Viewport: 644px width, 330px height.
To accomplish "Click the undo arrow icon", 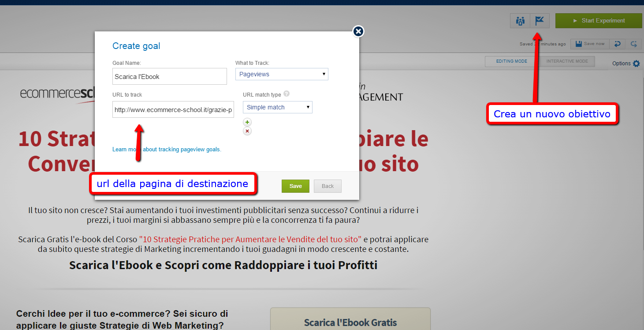I will (617, 44).
